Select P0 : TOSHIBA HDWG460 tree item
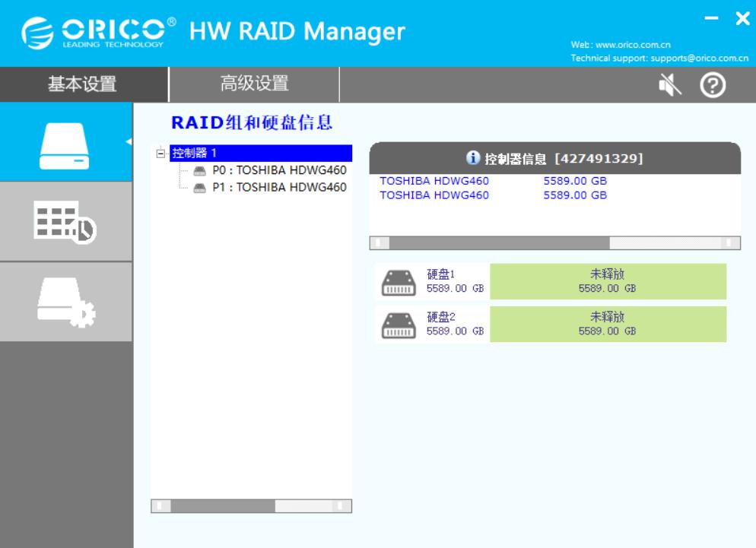 279,170
